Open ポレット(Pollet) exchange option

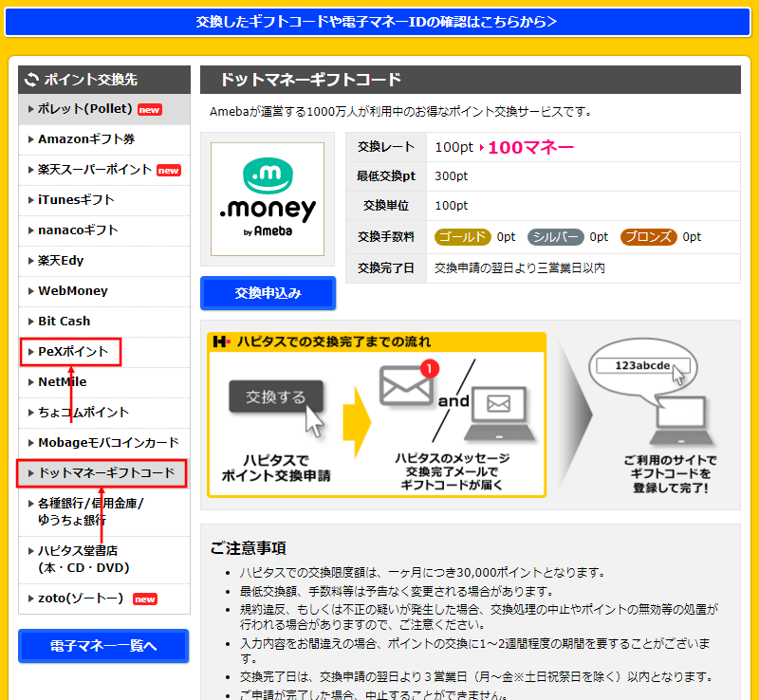tap(104, 109)
